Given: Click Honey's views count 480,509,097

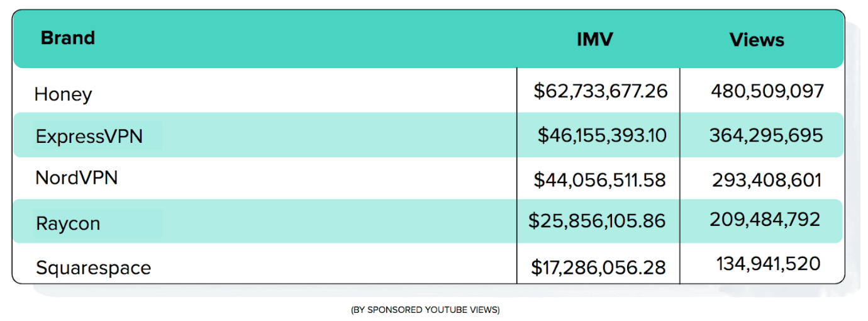Looking at the screenshot, I should [x=767, y=91].
